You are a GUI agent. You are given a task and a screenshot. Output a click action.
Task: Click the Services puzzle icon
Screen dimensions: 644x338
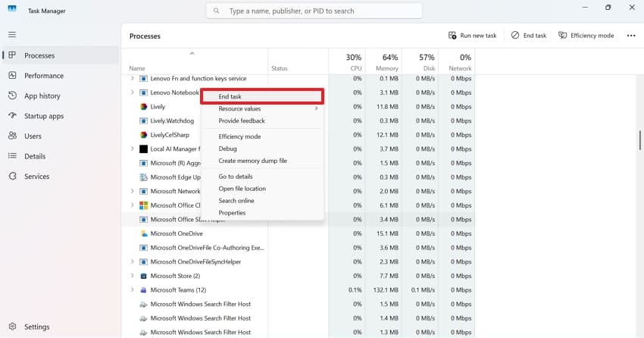click(x=12, y=176)
